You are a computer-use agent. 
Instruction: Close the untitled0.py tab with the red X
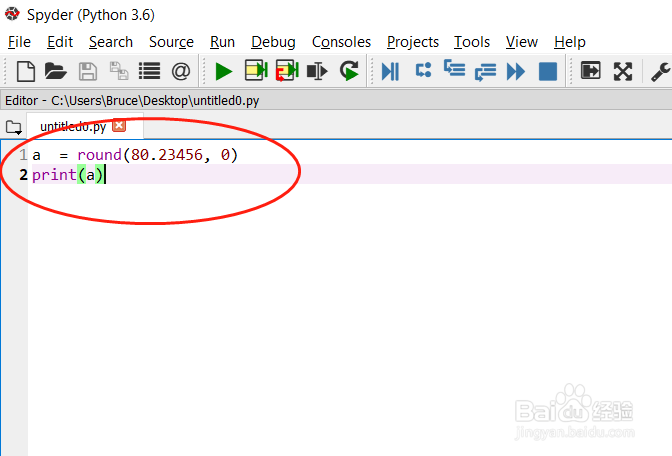tap(119, 126)
